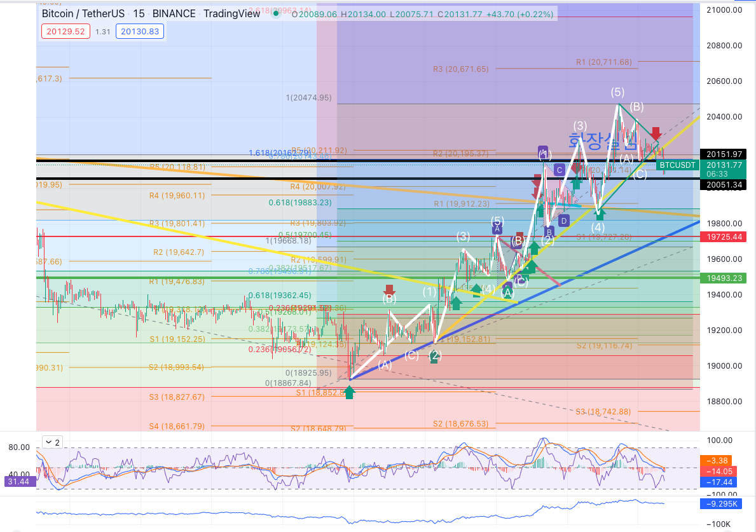Screen dimensions: 756x532
Task: Select the purple C pattern point marker
Action: 560,170
